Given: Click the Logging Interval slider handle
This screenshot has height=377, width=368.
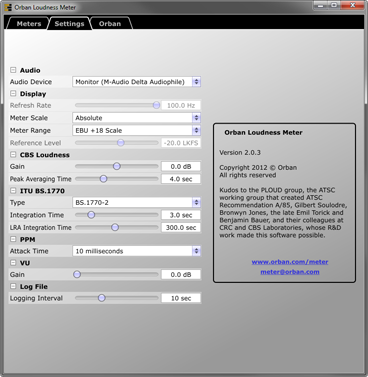Looking at the screenshot, I should pyautogui.click(x=102, y=298).
